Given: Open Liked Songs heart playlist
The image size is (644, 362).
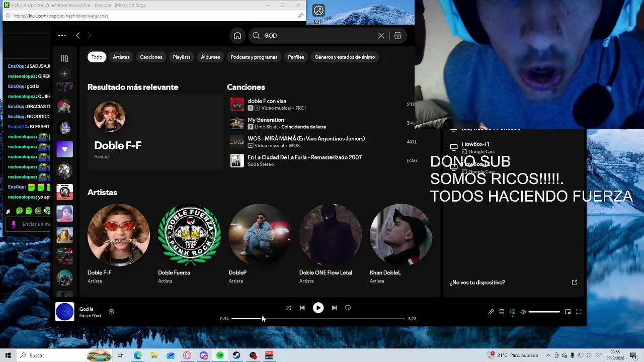Looking at the screenshot, I should click(64, 149).
